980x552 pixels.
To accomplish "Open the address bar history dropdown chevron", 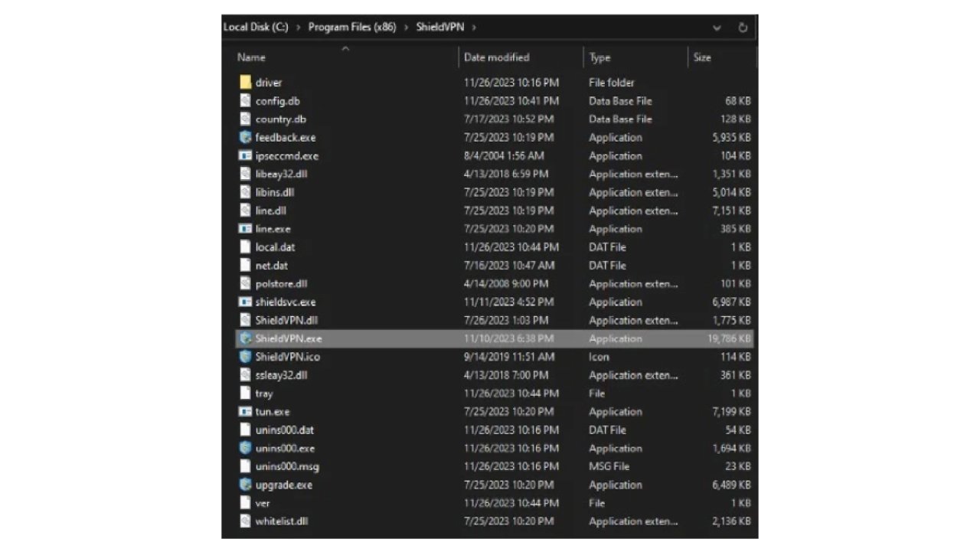I will pyautogui.click(x=717, y=28).
